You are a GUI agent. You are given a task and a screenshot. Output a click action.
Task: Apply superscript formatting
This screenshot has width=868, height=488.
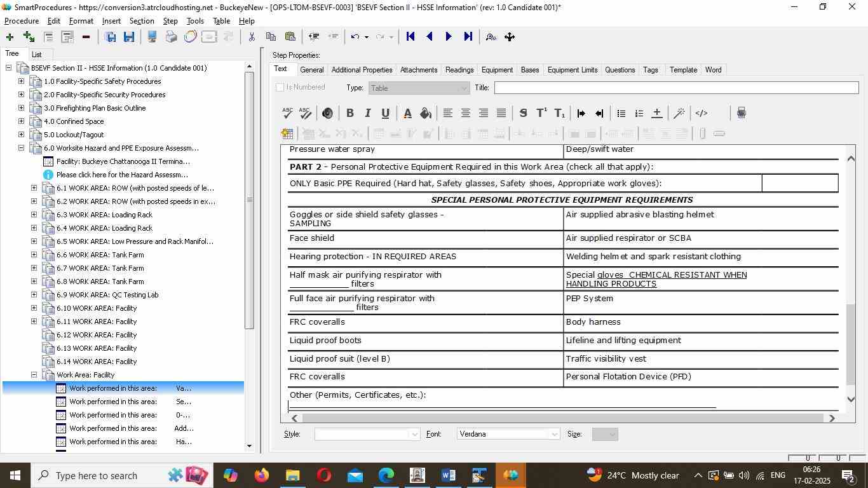[541, 113]
